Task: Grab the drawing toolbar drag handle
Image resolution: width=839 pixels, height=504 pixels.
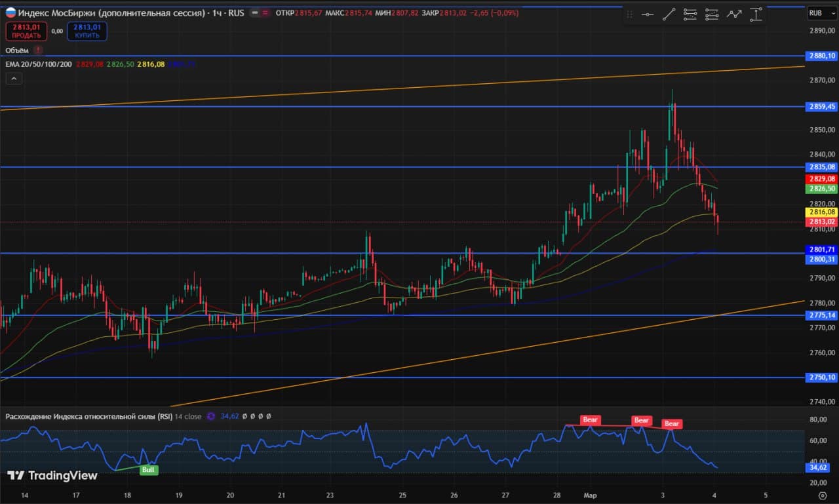Action: [630, 14]
